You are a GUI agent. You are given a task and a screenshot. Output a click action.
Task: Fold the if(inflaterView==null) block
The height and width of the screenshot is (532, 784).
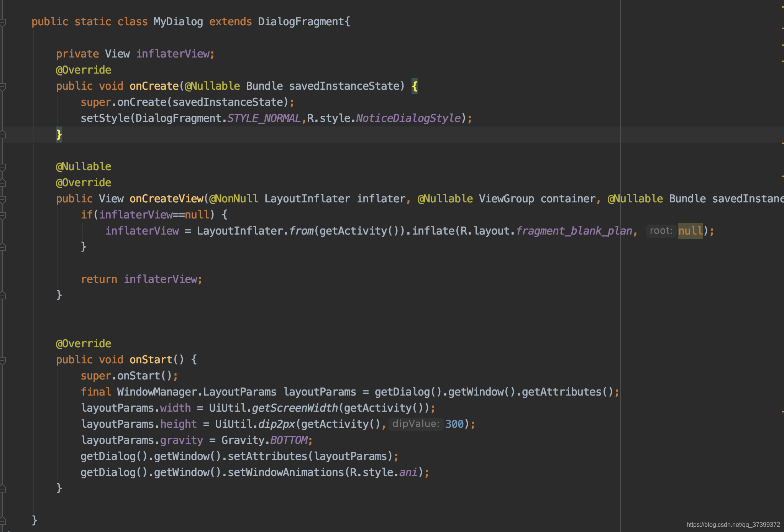[x=3, y=215]
